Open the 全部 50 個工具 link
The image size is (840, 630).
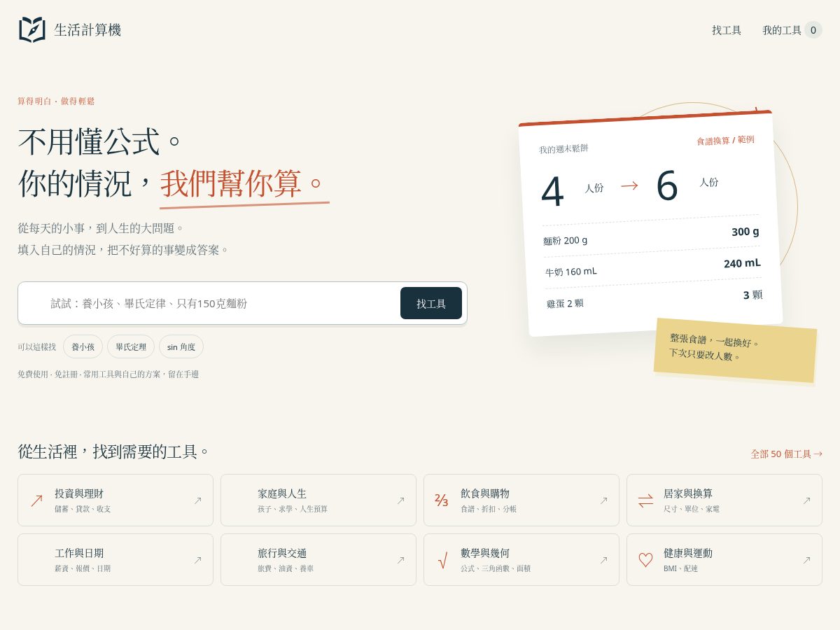(786, 454)
